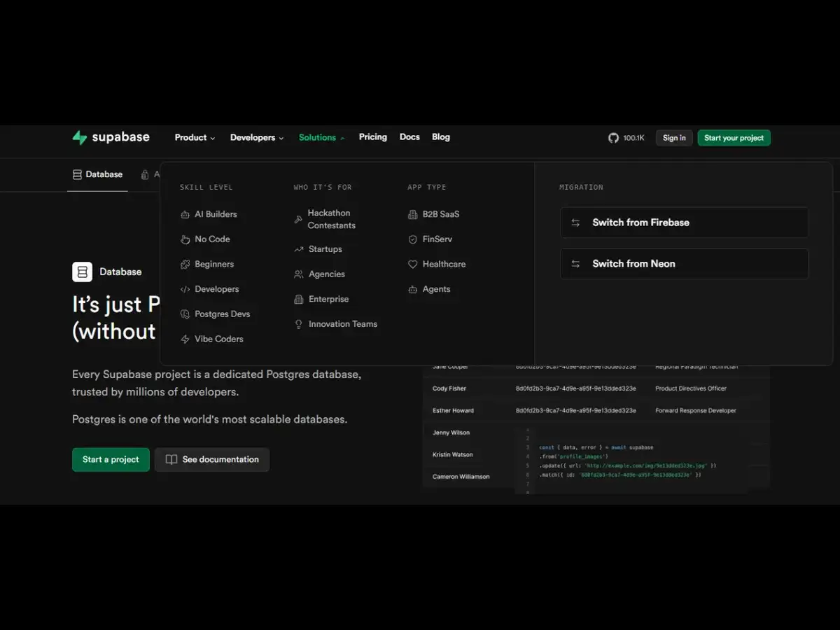Click the book icon on See documentation

pyautogui.click(x=171, y=459)
